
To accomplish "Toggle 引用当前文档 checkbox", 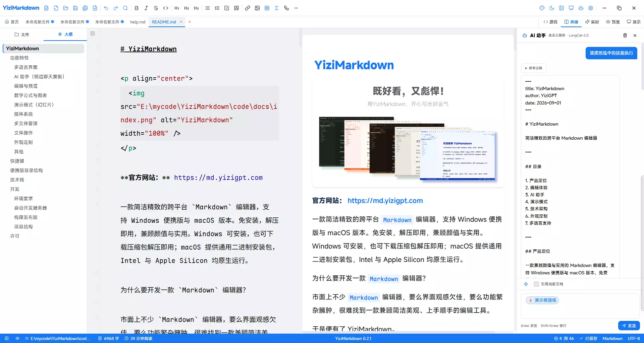I will pos(536,284).
